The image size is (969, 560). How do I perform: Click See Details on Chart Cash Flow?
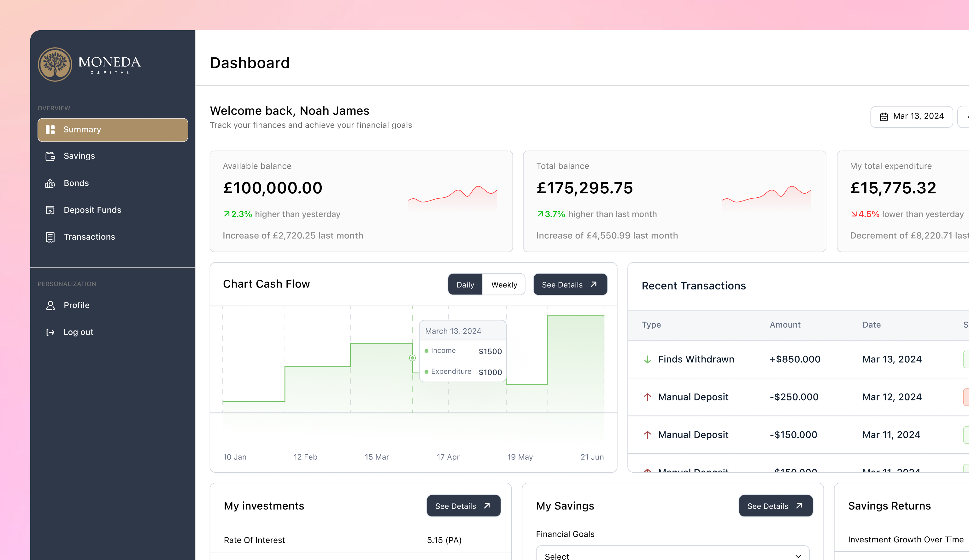pyautogui.click(x=570, y=285)
